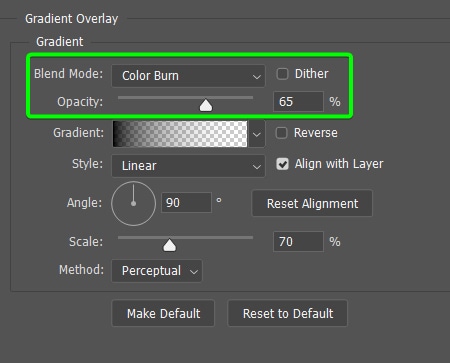Image resolution: width=450 pixels, height=363 pixels.
Task: Click the Scale slider track
Action: click(185, 238)
